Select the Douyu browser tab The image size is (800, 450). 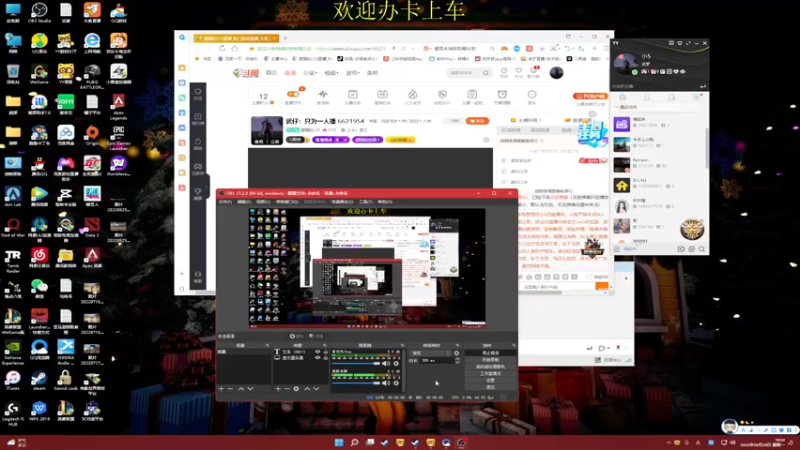tap(236, 38)
